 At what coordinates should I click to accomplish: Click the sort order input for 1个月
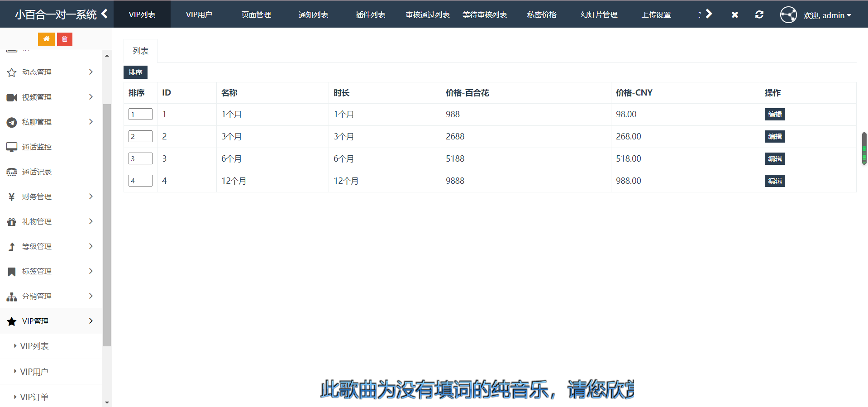coord(140,115)
